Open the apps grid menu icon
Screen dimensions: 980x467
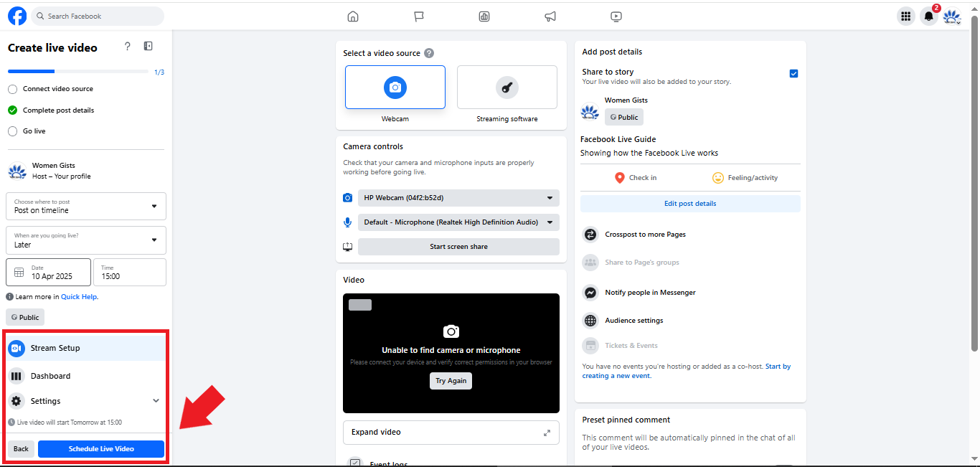(906, 16)
